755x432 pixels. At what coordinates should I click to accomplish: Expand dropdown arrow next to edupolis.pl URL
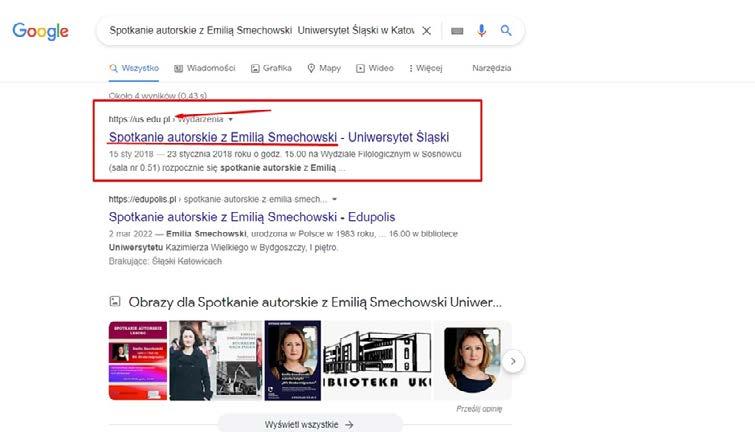click(x=335, y=199)
